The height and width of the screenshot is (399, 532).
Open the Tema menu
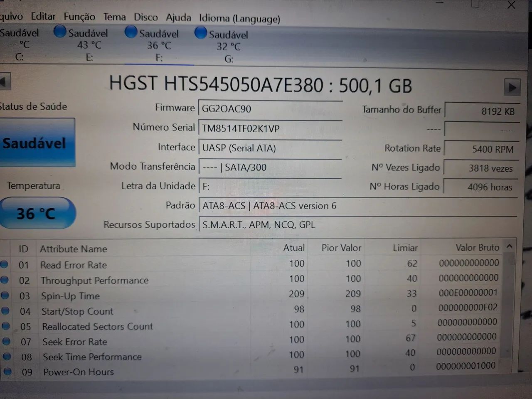(114, 17)
